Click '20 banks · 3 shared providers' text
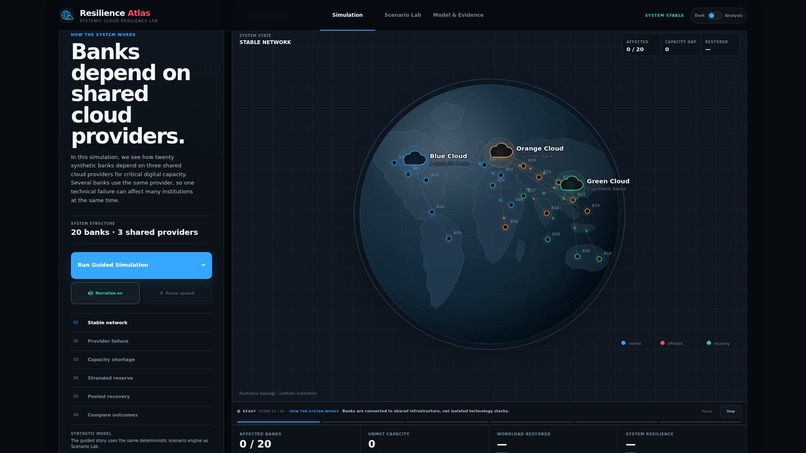 (x=134, y=232)
